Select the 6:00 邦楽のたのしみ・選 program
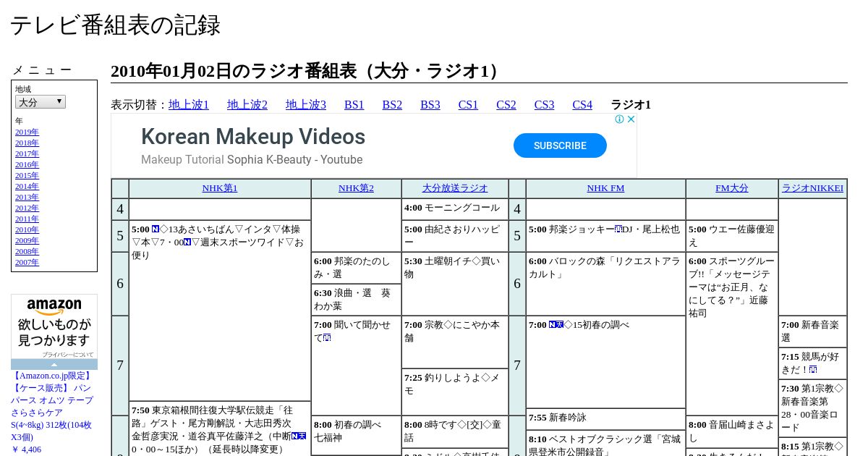Viewport: 868px width, 456px height. [356, 268]
